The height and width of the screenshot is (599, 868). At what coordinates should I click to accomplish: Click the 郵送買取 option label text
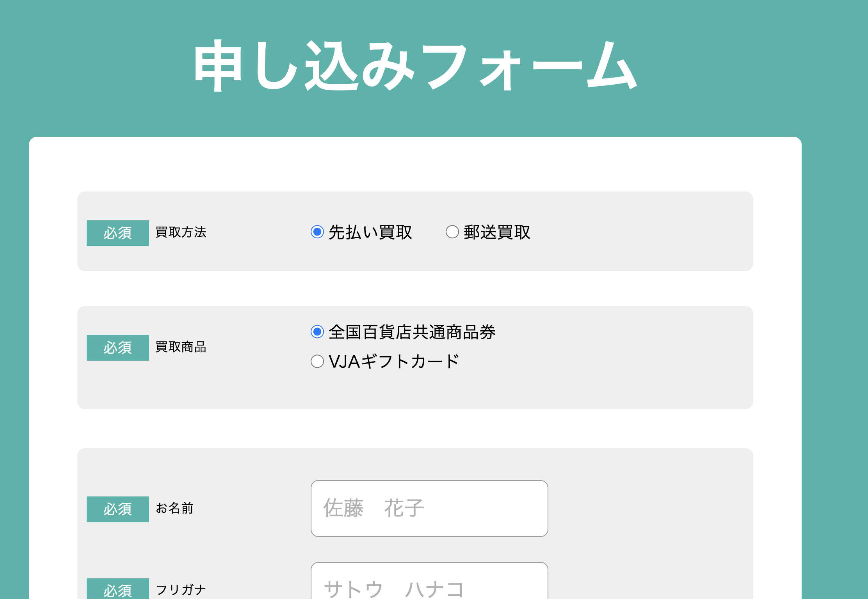tap(496, 232)
